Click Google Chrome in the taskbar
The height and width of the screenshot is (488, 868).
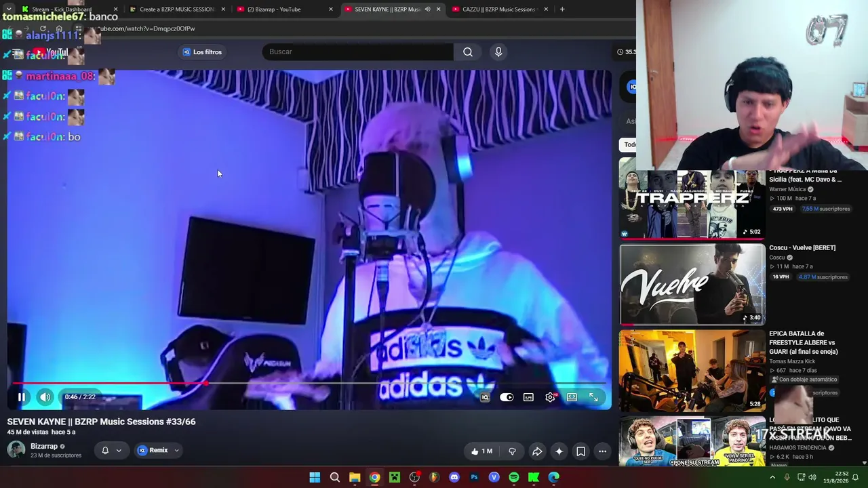tap(374, 477)
